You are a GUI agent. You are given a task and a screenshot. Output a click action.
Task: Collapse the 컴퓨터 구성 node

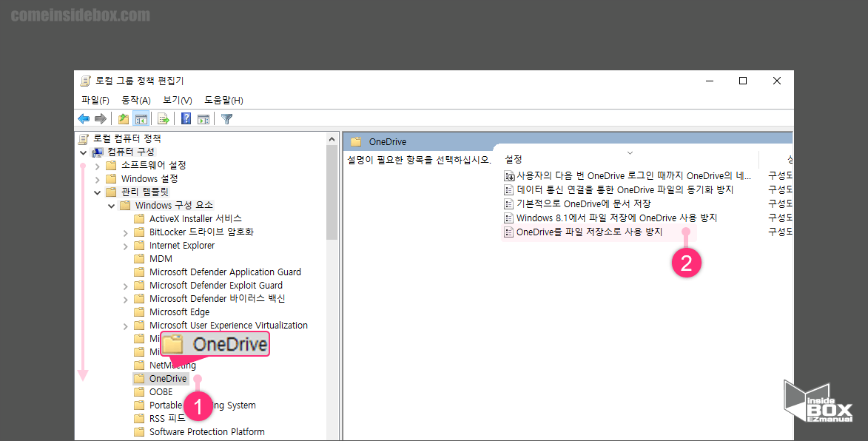tap(83, 152)
